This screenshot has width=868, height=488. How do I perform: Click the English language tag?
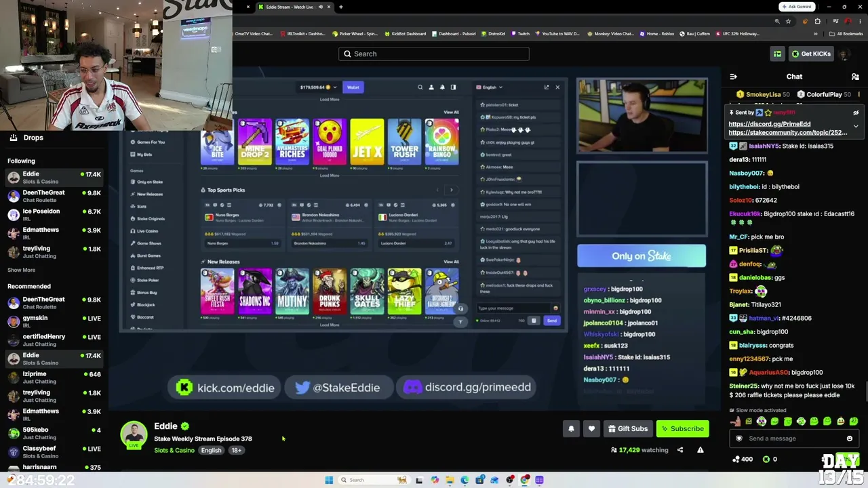click(x=211, y=451)
